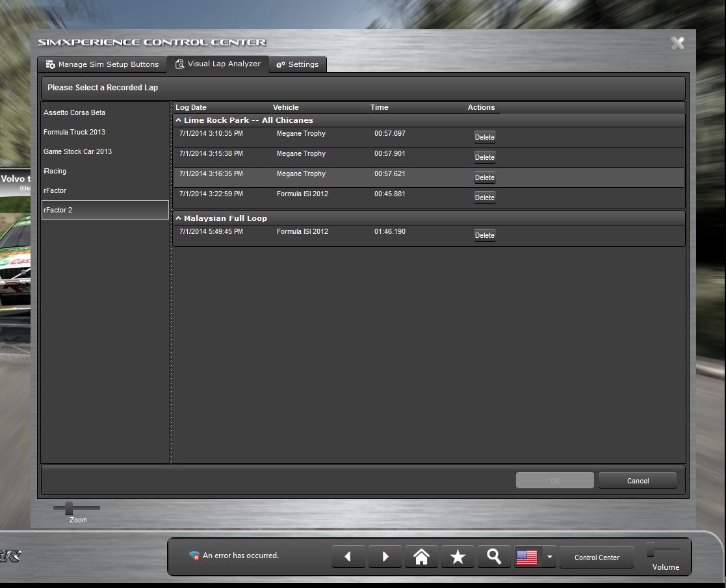
Task: Click the Cancel button
Action: click(x=638, y=481)
